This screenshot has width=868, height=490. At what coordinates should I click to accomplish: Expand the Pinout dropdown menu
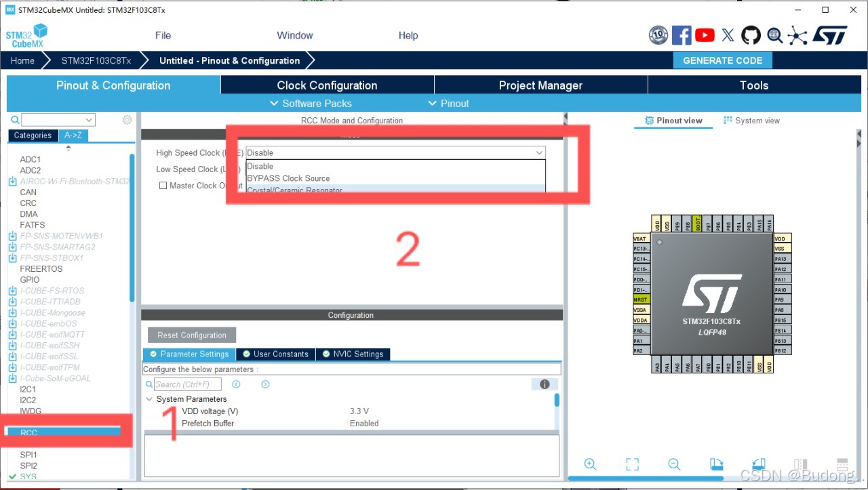tap(448, 103)
